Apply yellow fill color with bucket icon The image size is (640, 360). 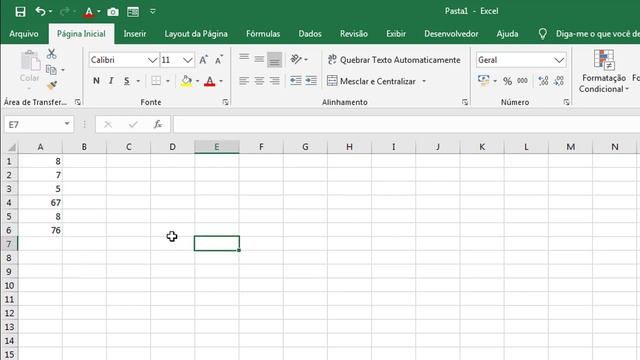(186, 81)
